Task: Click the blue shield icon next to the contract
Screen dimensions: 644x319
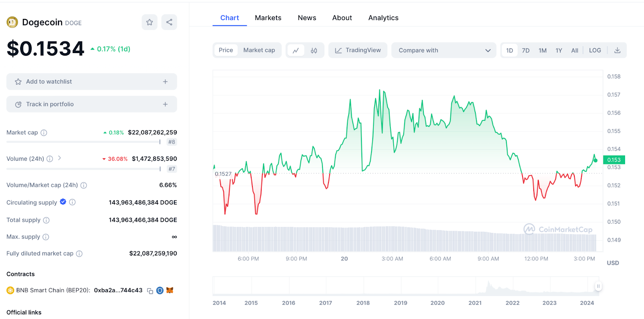Action: pos(160,290)
